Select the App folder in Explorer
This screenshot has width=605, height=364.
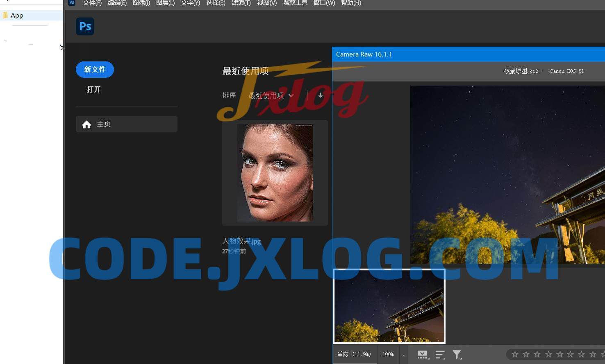click(17, 16)
